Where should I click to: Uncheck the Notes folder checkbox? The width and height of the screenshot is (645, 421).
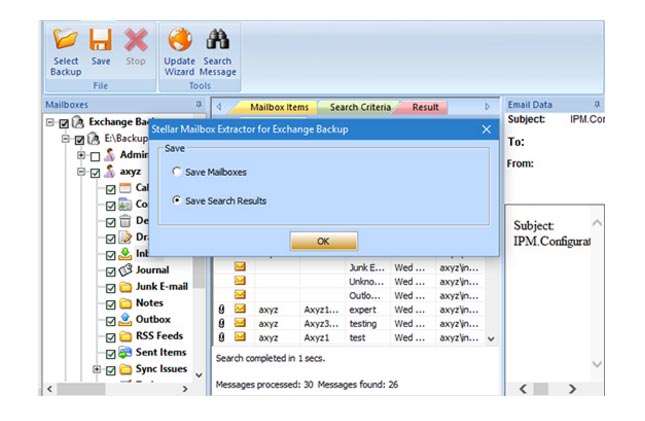[x=111, y=305]
